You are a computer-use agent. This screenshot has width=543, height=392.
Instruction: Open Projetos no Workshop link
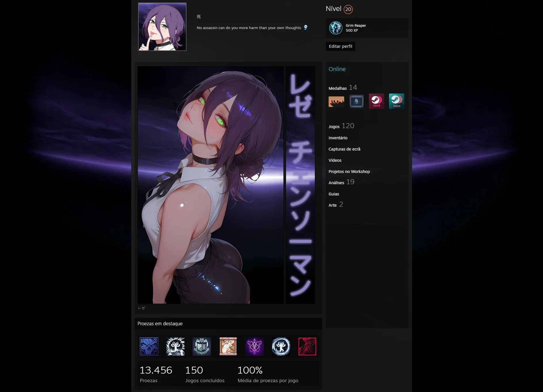pyautogui.click(x=349, y=172)
